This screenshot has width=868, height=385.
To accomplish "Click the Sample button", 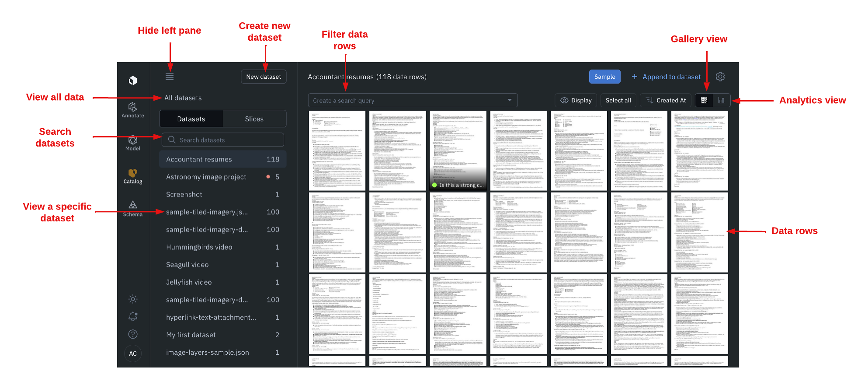I will 605,77.
